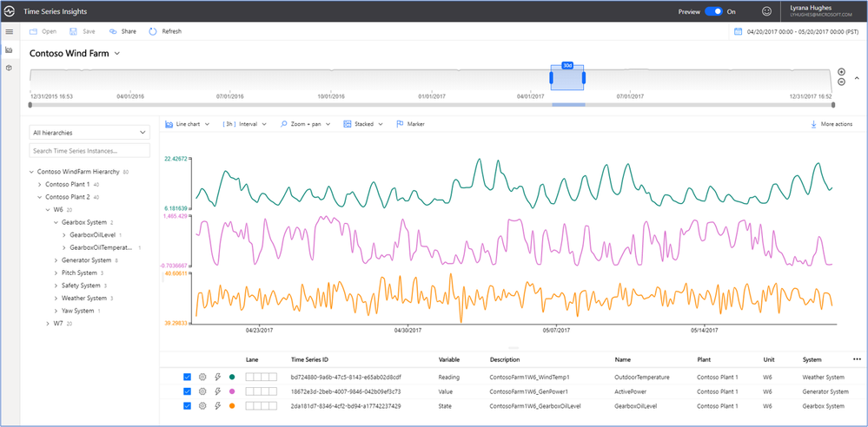This screenshot has width=868, height=427.
Task: Click the Time Series Insights logo icon
Action: (x=10, y=11)
